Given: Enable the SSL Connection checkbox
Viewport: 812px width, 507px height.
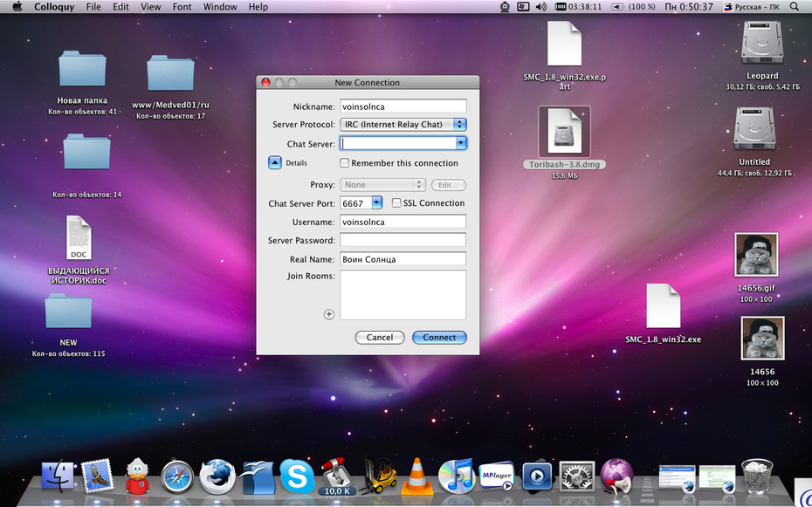Looking at the screenshot, I should pyautogui.click(x=396, y=202).
